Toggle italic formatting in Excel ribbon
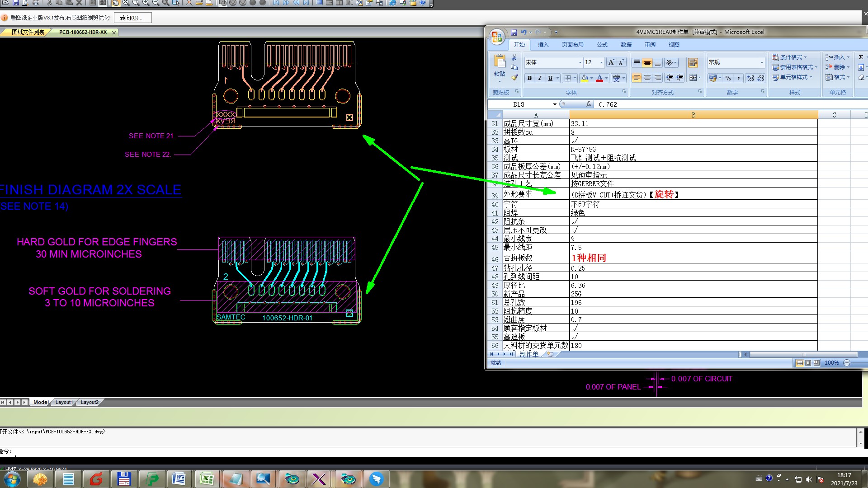 (540, 78)
